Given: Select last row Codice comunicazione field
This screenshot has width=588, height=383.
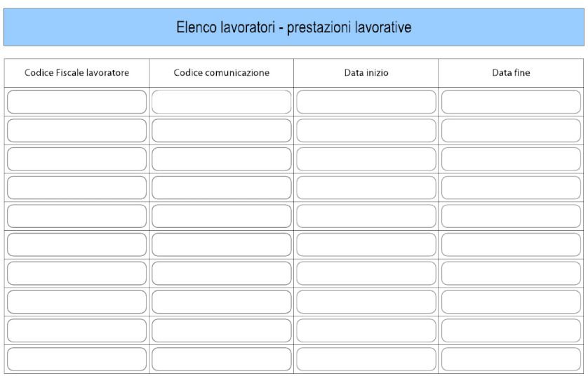Looking at the screenshot, I should 221,359.
